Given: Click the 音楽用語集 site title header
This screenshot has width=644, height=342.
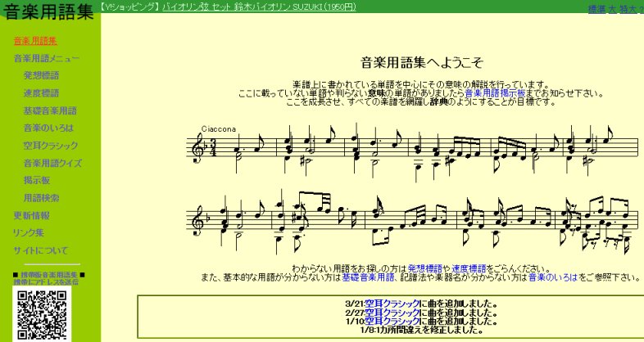Looking at the screenshot, I should click(48, 11).
